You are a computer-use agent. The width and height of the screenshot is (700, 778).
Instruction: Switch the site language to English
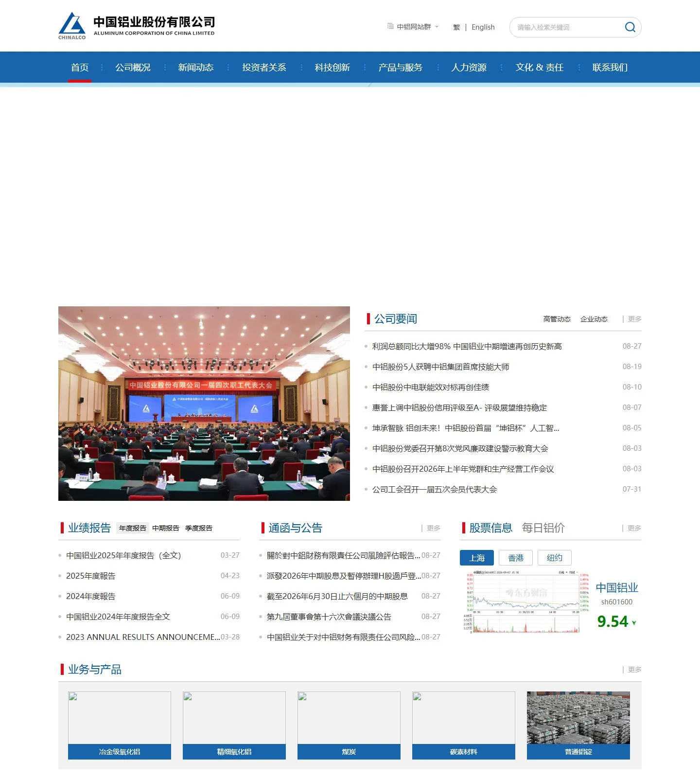pyautogui.click(x=483, y=27)
